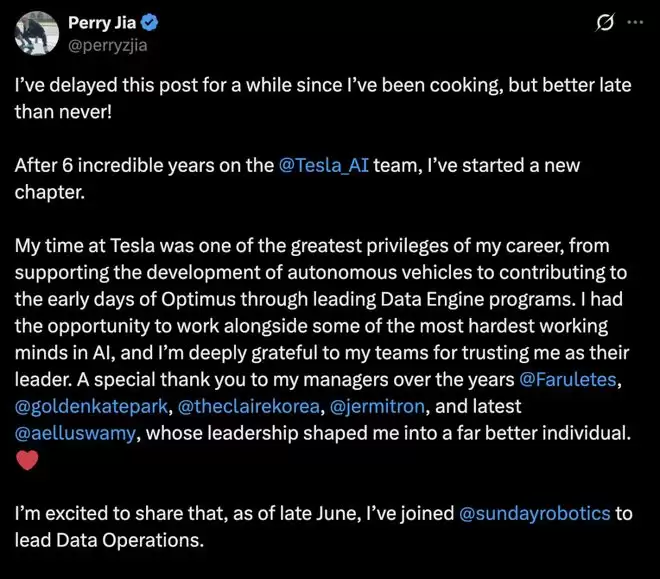
Task: Open the three-dot more options menu
Action: (634, 22)
